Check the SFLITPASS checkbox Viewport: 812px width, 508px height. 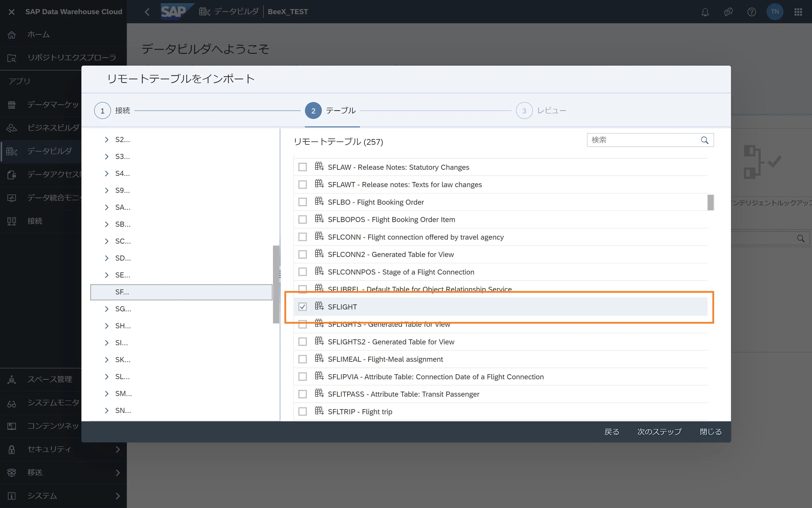pos(302,394)
